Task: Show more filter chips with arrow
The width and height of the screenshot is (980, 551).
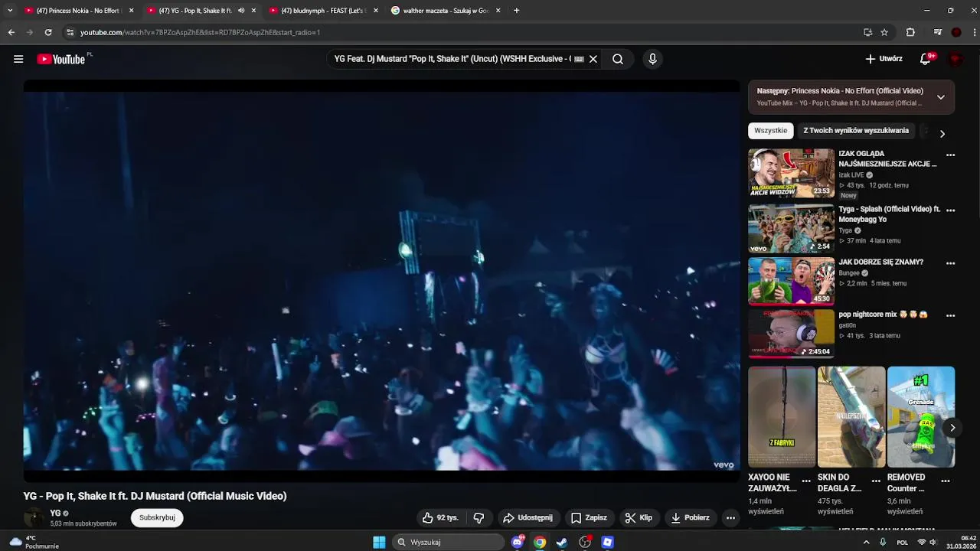Action: 942,133
